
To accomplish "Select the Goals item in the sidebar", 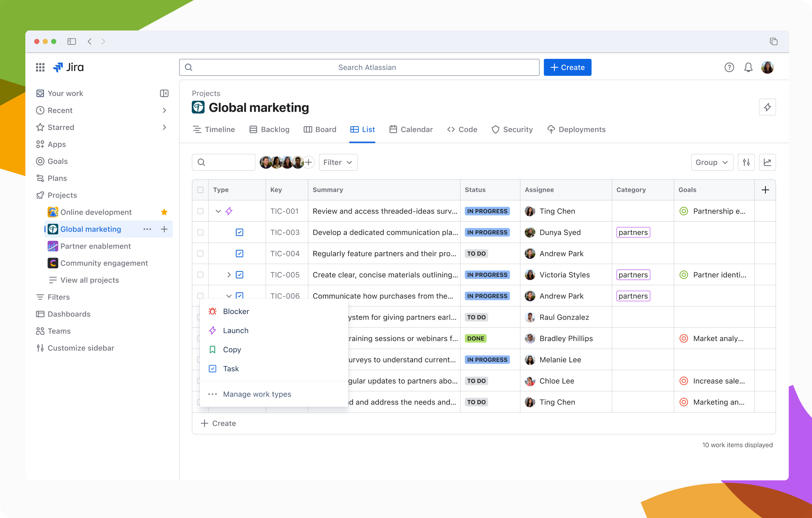I will [57, 161].
